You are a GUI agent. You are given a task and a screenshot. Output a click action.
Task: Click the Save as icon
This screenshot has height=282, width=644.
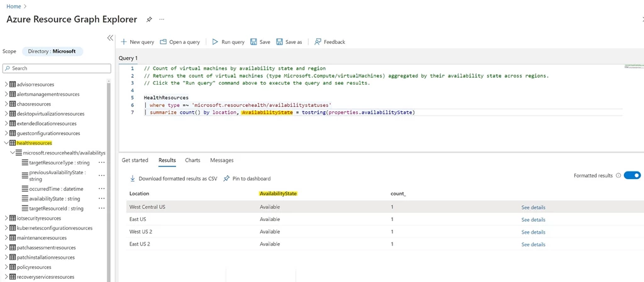(279, 42)
